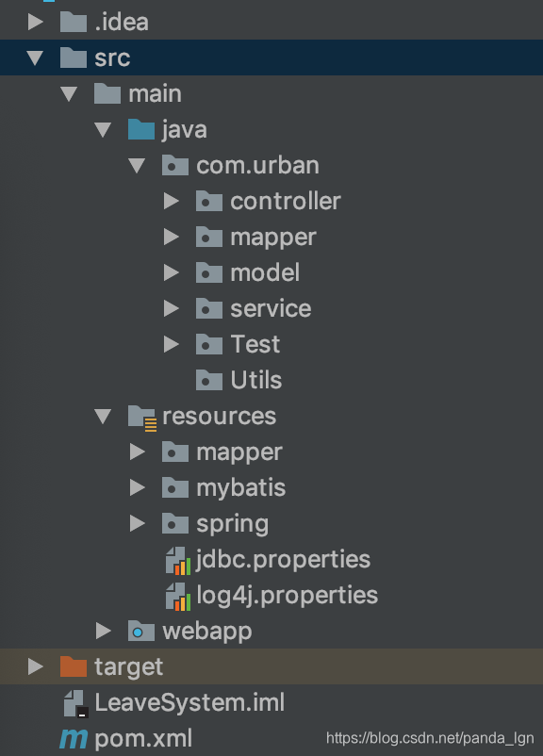Select the com.urban package label
Viewport: 543px width, 756px height.
coord(257,165)
